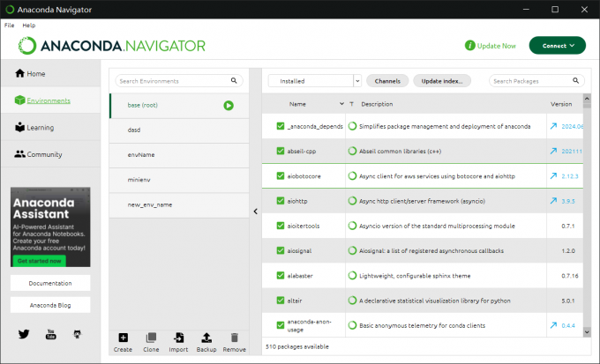Focus the Search Environments field
Image resolution: width=600 pixels, height=364 pixels.
point(179,81)
